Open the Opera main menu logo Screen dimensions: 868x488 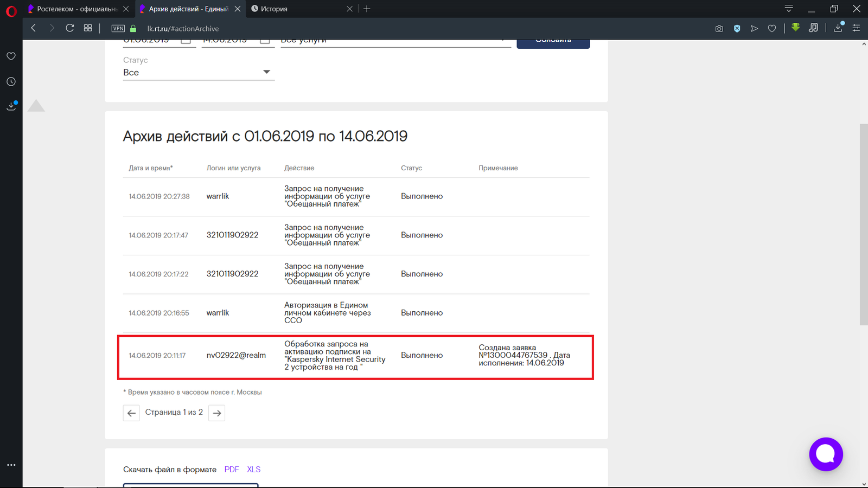pos(11,10)
